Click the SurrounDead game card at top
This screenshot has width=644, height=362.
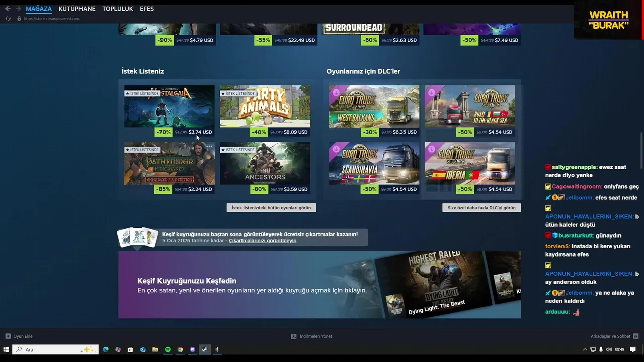370,29
